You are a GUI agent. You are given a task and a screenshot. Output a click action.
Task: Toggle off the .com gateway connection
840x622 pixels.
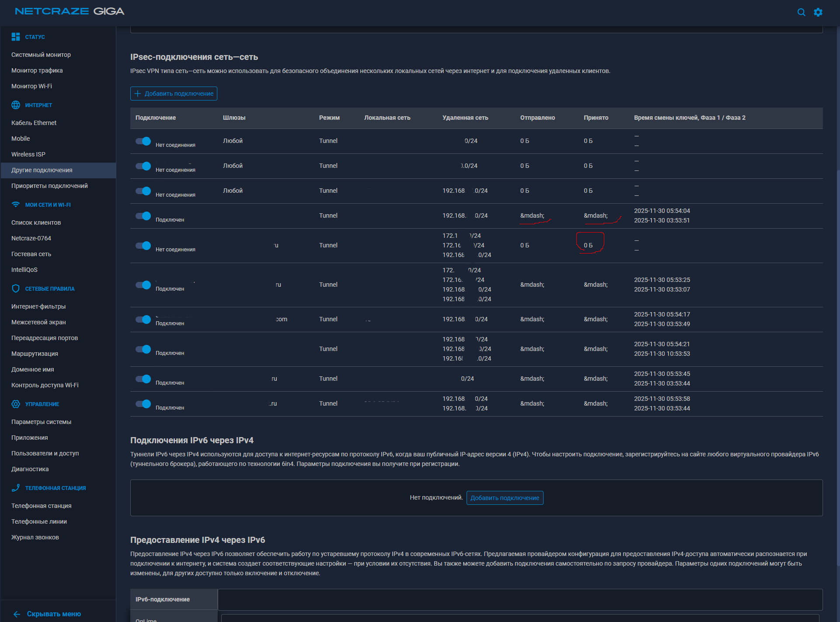(x=143, y=319)
